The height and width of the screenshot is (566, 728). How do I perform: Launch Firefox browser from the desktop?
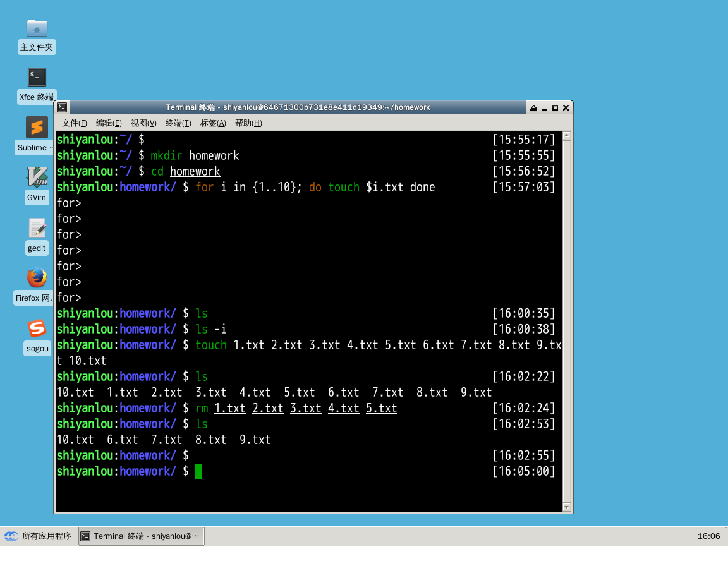click(x=37, y=278)
